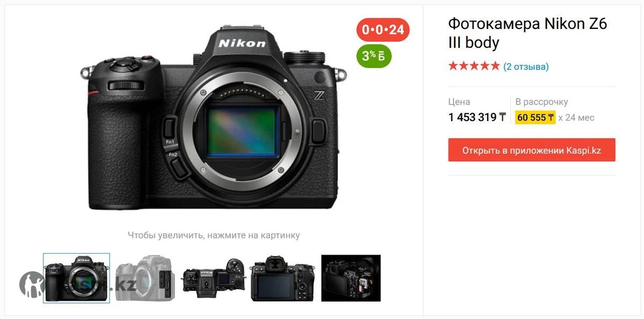Click the watermark logo at bottom left
Viewport: 644px width, 319px height.
coord(32,284)
